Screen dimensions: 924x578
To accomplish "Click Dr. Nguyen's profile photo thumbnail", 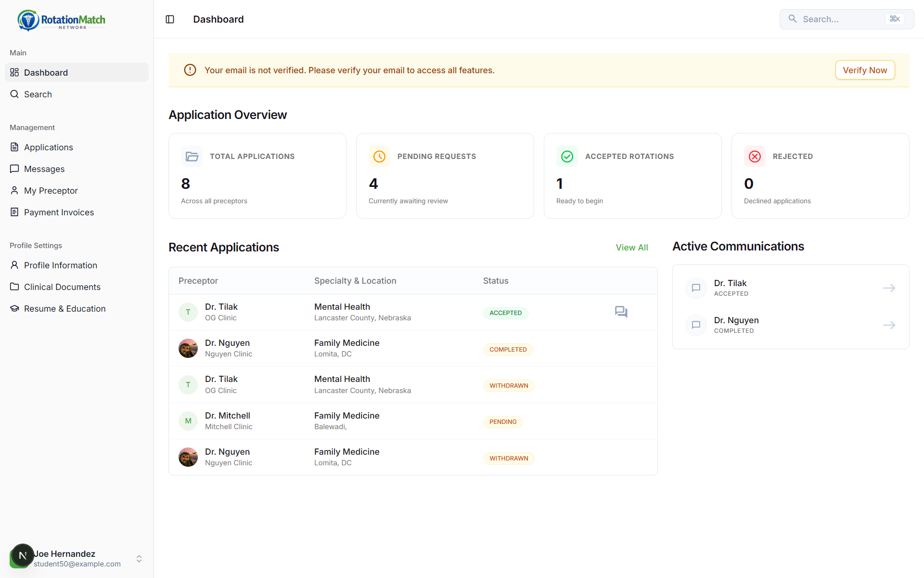I will tap(188, 348).
